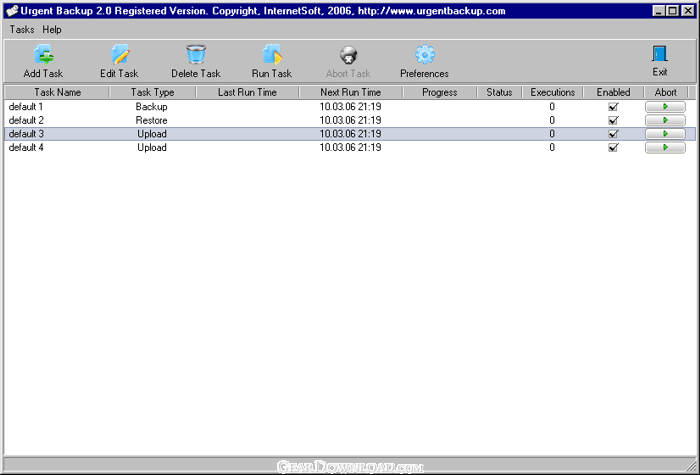Image resolution: width=700 pixels, height=475 pixels.
Task: Click the Next Run Time column header
Action: pos(350,92)
